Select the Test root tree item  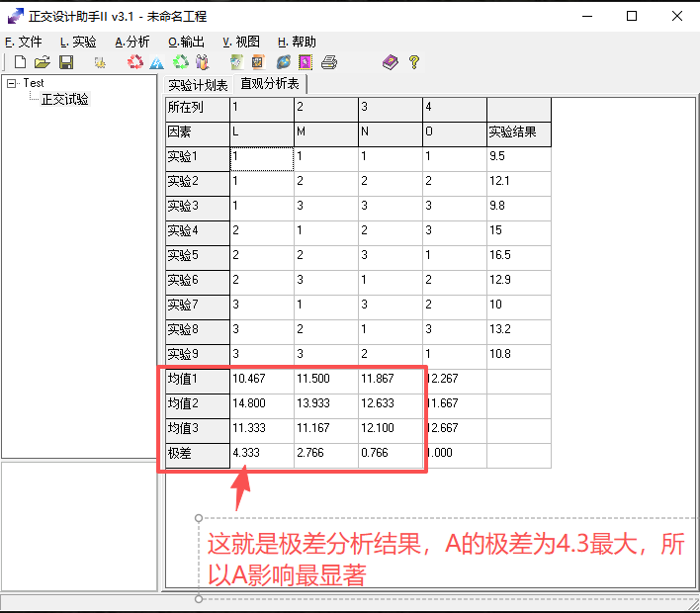point(34,83)
